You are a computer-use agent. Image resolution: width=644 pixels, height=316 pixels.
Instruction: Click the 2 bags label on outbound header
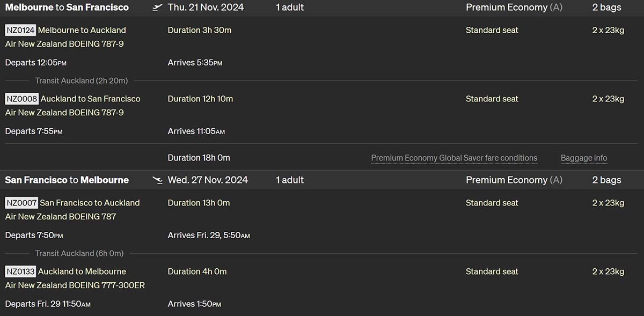606,8
